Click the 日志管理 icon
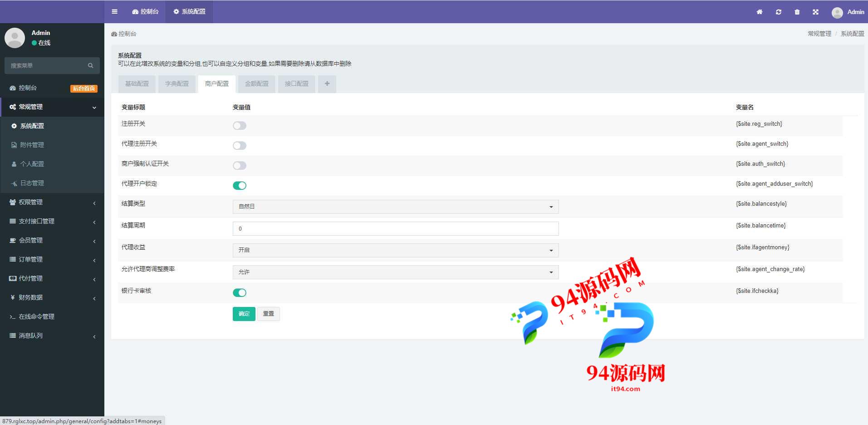Viewport: 868px width, 425px height. coord(14,183)
